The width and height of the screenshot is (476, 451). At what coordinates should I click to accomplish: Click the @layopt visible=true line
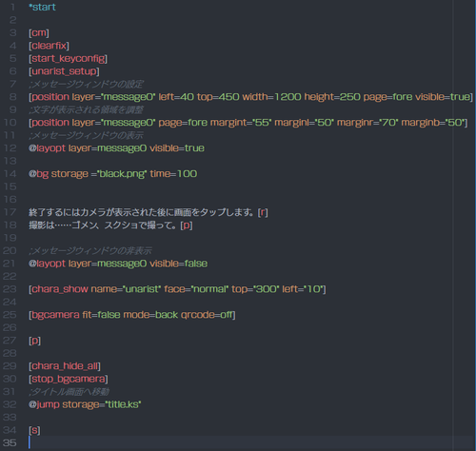pyautogui.click(x=116, y=148)
